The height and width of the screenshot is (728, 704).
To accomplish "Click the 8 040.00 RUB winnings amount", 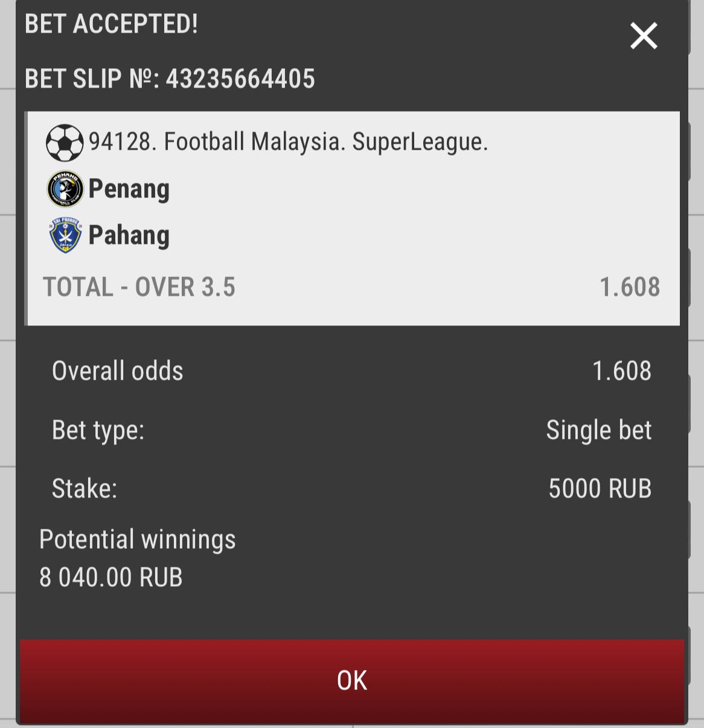I will click(x=111, y=578).
